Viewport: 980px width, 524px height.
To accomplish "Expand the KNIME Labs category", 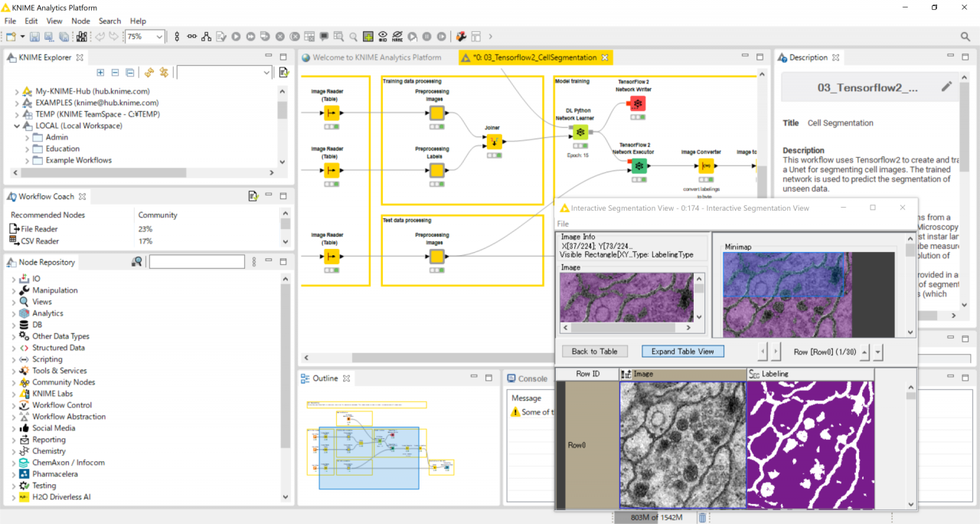I will pyautogui.click(x=14, y=394).
